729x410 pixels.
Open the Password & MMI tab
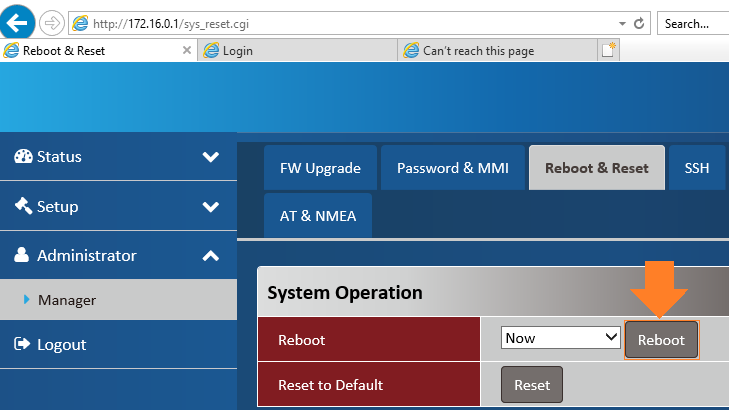coord(453,168)
